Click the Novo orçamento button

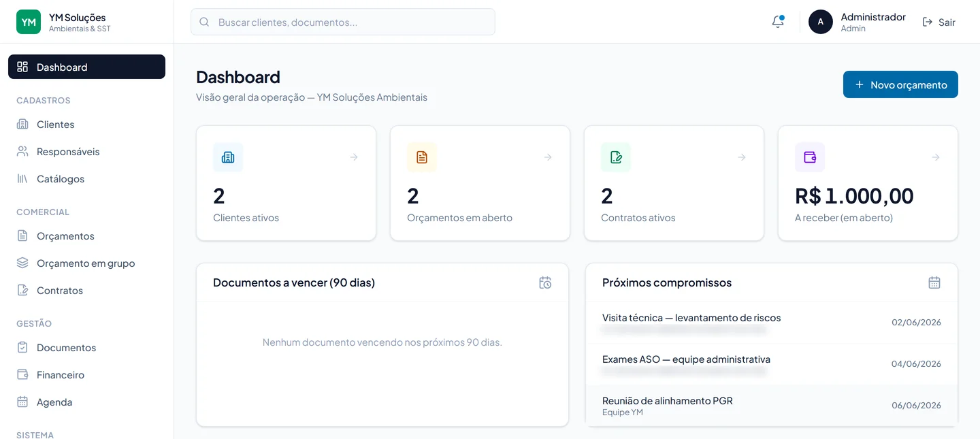click(900, 84)
